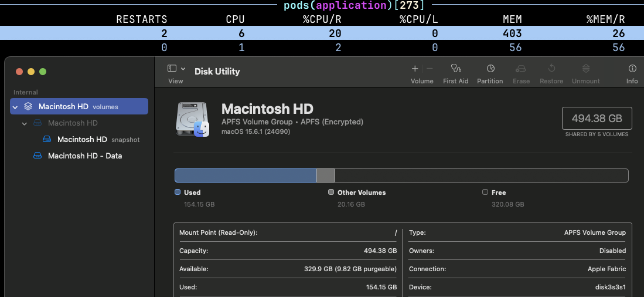Click the Used legend swatch

click(x=178, y=192)
